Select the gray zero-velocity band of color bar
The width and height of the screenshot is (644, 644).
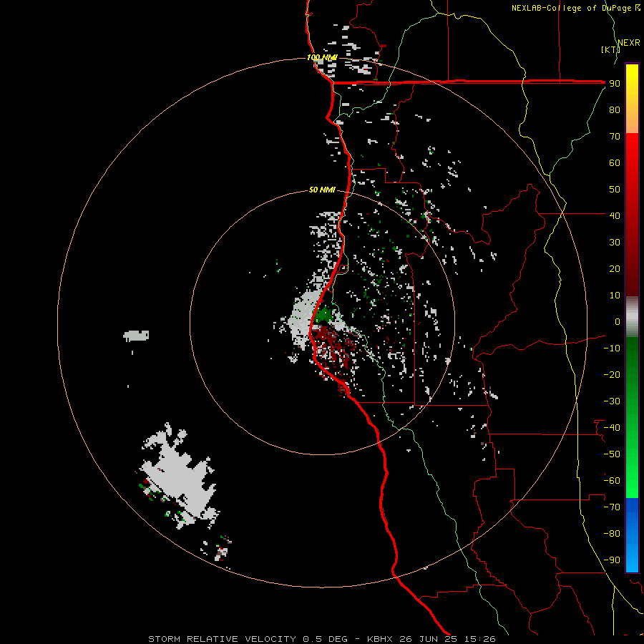[x=632, y=316]
